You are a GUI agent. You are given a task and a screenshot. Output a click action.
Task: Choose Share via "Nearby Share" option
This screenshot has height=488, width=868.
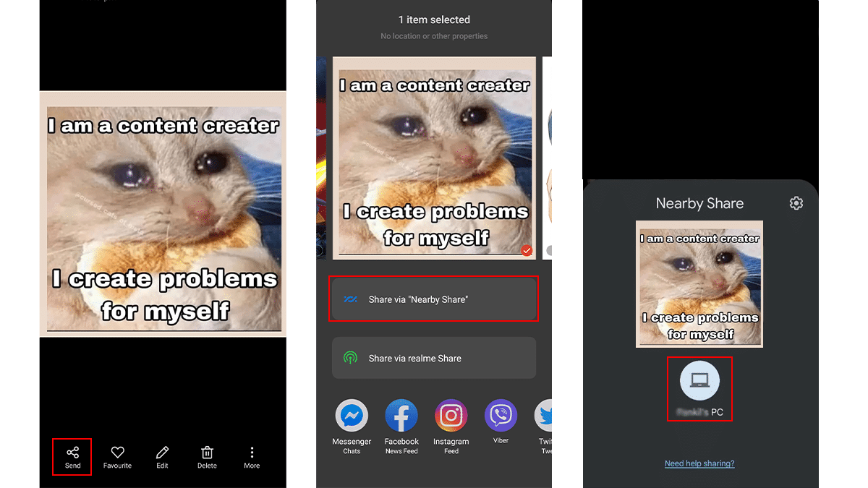pyautogui.click(x=434, y=299)
